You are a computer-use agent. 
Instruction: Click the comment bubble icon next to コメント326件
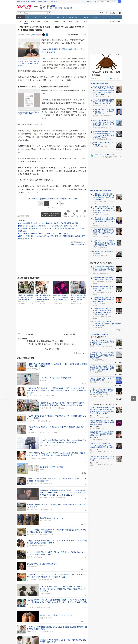19,334
